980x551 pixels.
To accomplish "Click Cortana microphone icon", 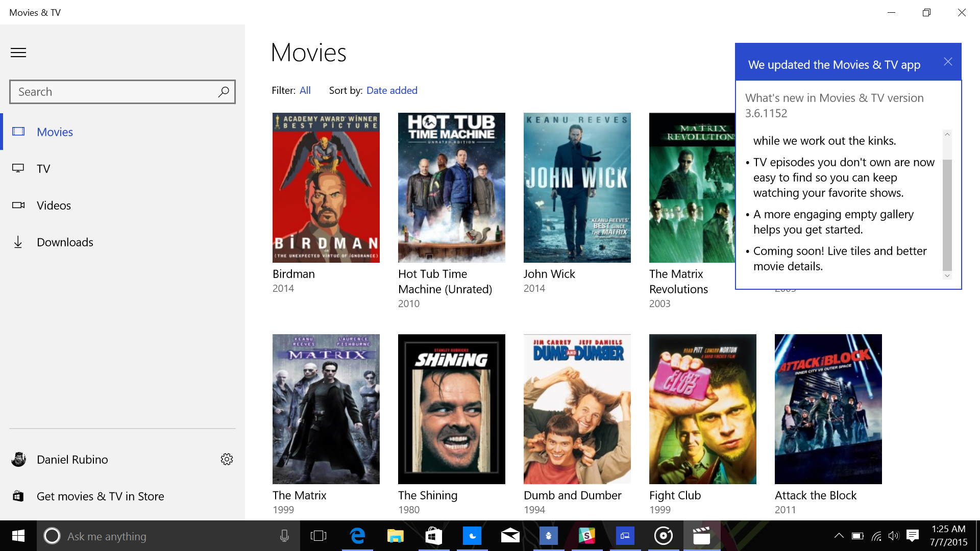I will pyautogui.click(x=284, y=536).
